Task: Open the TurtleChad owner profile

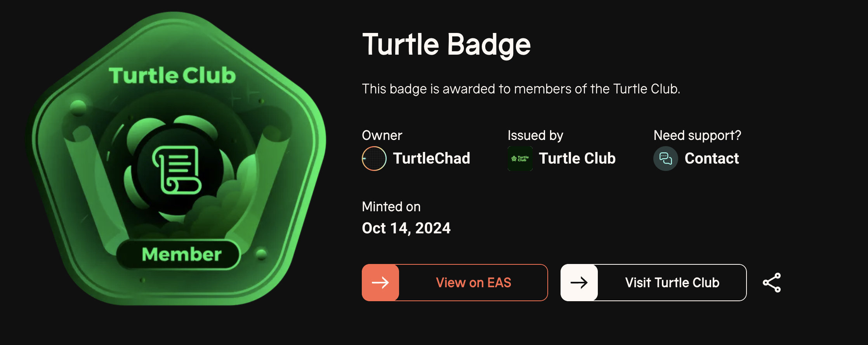Action: (431, 159)
